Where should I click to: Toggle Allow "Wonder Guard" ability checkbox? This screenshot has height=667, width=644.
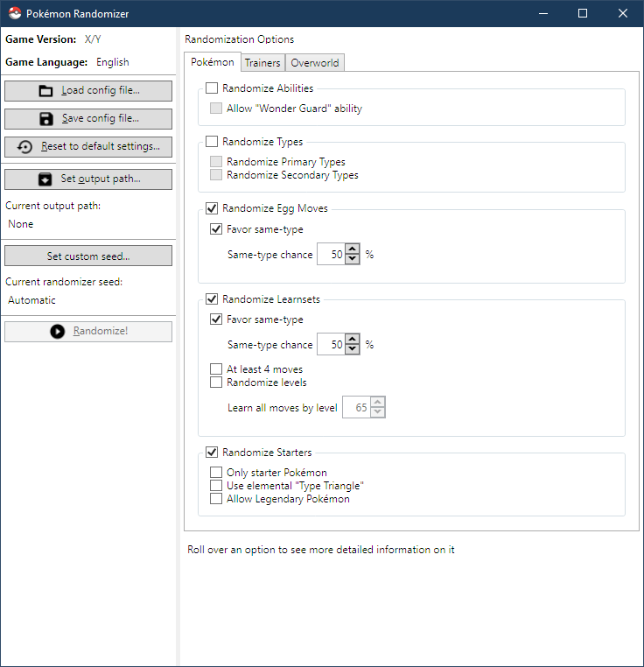point(216,108)
